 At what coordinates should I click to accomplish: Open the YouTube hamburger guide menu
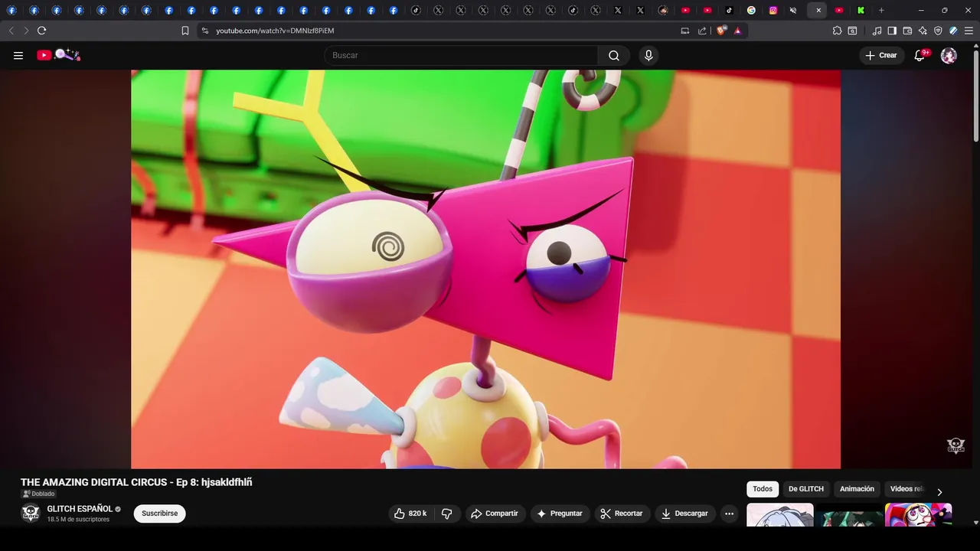coord(18,55)
